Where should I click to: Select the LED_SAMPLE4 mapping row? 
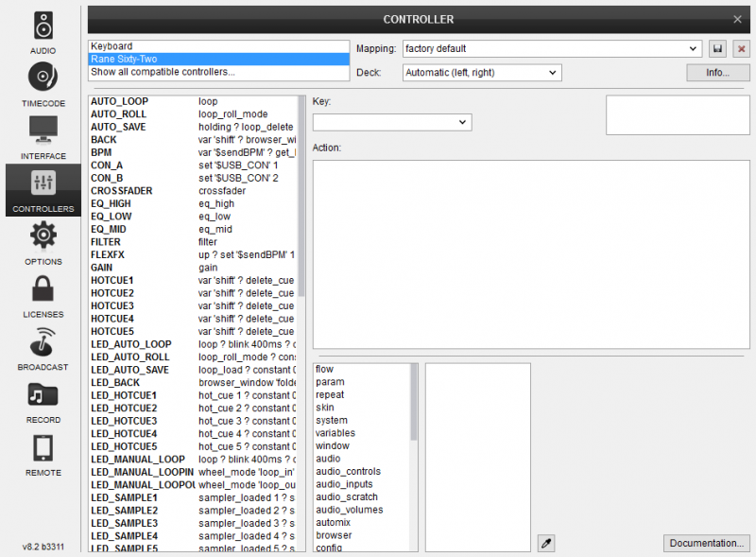coord(194,536)
